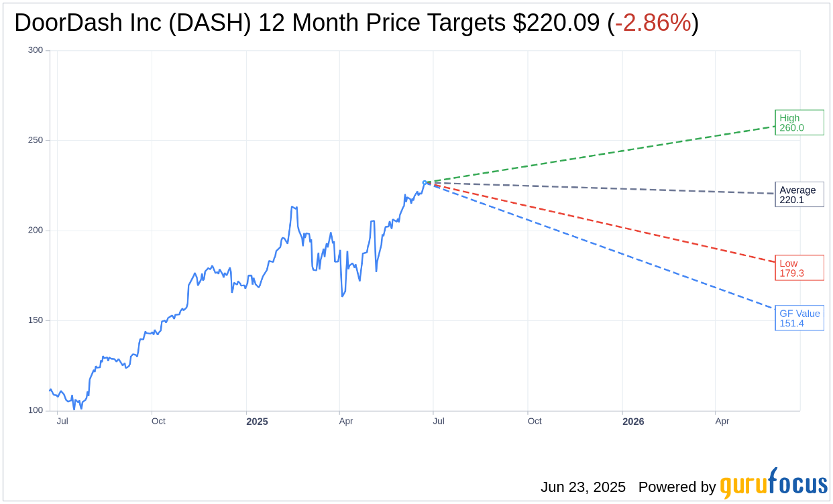This screenshot has height=504, width=833.
Task: Click the 300 y-axis tick label
Action: [36, 50]
